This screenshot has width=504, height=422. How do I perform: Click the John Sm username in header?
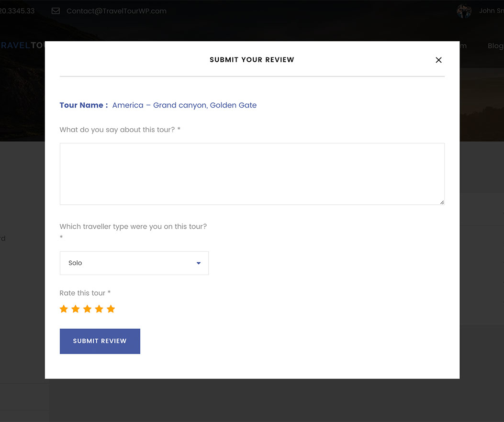pos(491,11)
